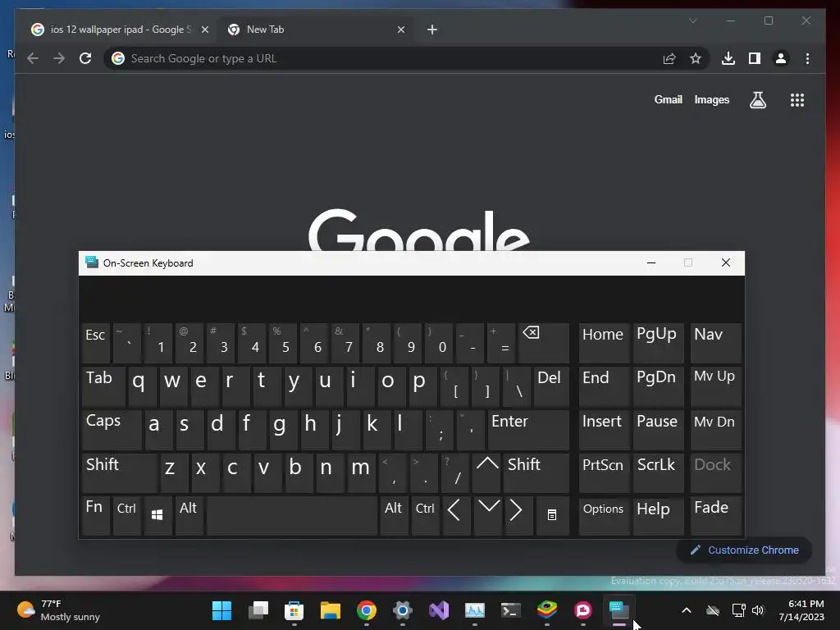Click the Chrome forward arrow
This screenshot has height=630, width=840.
click(59, 58)
